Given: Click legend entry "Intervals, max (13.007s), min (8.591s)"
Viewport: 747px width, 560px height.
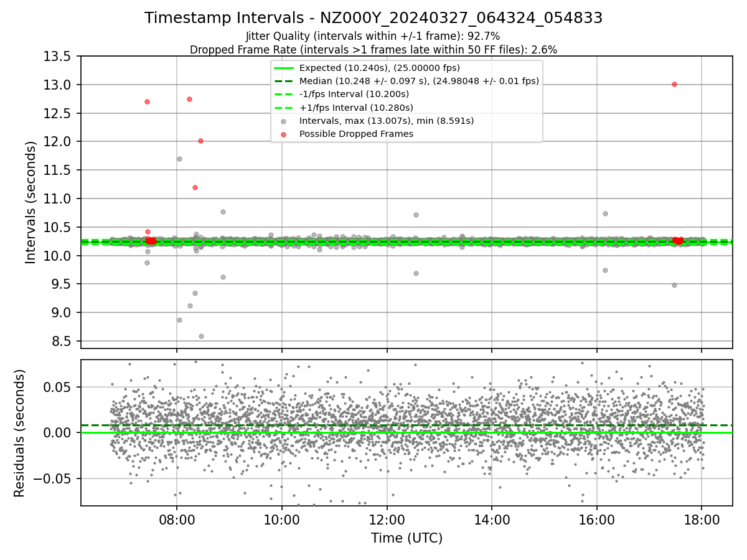Looking at the screenshot, I should [387, 121].
